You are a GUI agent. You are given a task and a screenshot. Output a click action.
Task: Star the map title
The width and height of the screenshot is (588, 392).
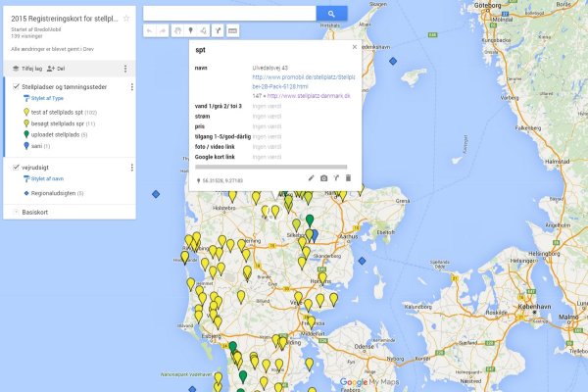[x=125, y=19]
